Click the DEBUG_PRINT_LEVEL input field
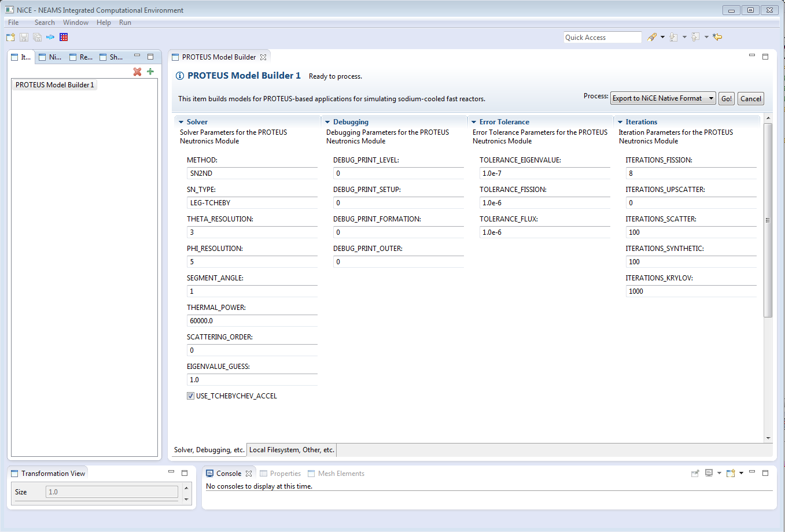 pos(399,173)
